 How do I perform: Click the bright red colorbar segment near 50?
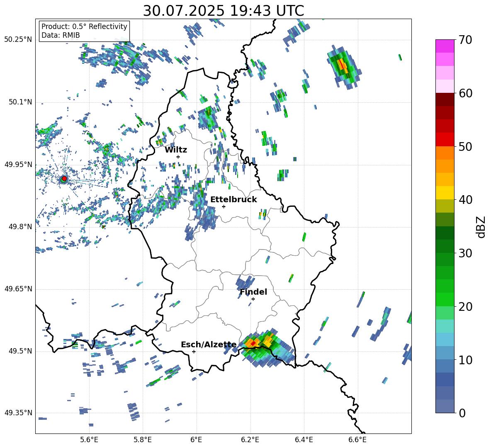[445, 140]
